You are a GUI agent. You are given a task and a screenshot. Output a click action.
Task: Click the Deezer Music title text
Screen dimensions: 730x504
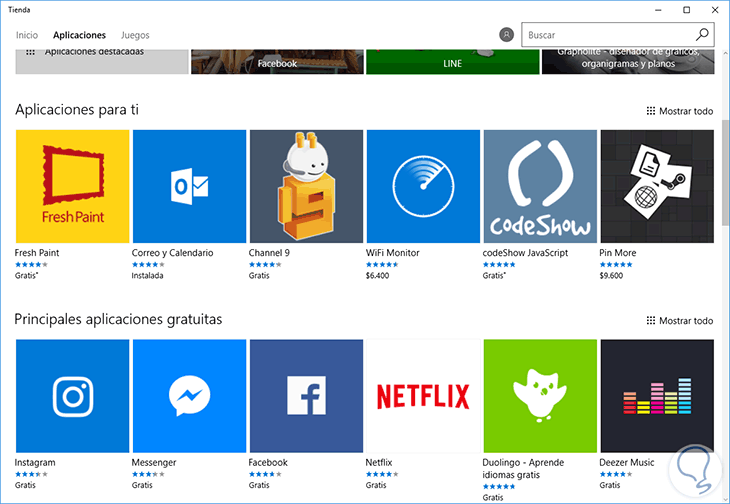click(x=627, y=463)
